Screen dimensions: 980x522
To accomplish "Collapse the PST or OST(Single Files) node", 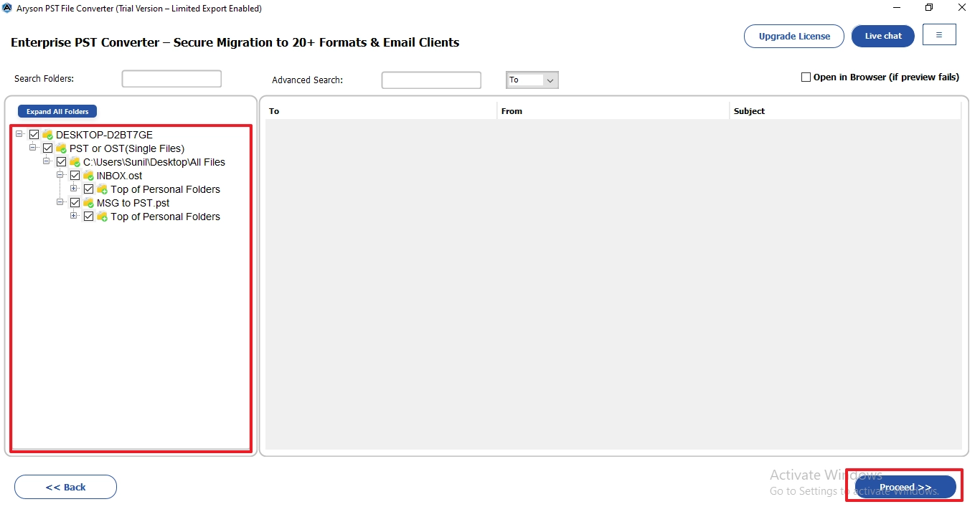I will [x=33, y=148].
